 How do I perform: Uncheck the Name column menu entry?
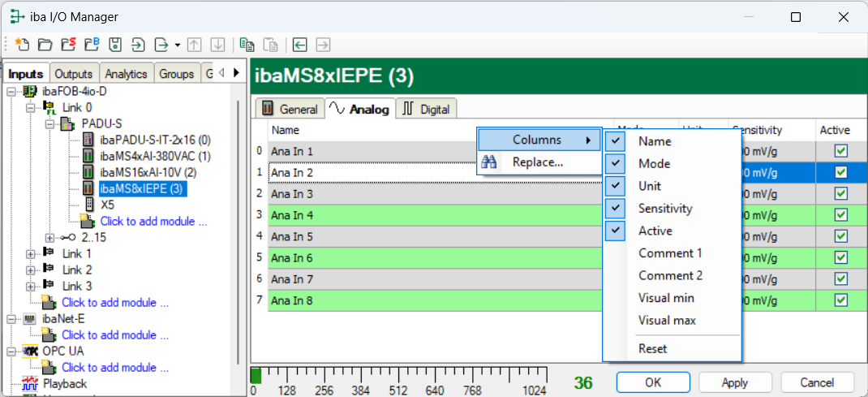click(672, 141)
